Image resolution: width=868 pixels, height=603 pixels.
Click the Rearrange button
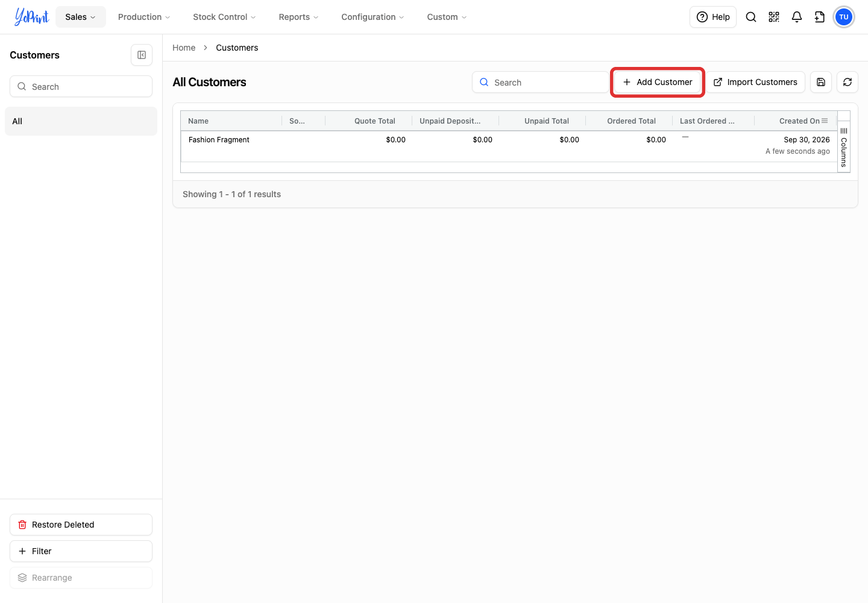pos(81,578)
